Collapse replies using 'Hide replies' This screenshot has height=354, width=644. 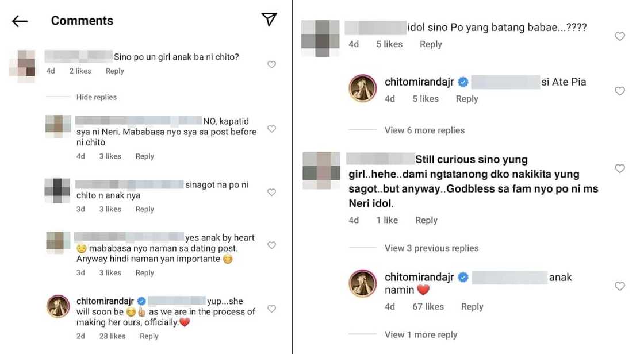[96, 97]
